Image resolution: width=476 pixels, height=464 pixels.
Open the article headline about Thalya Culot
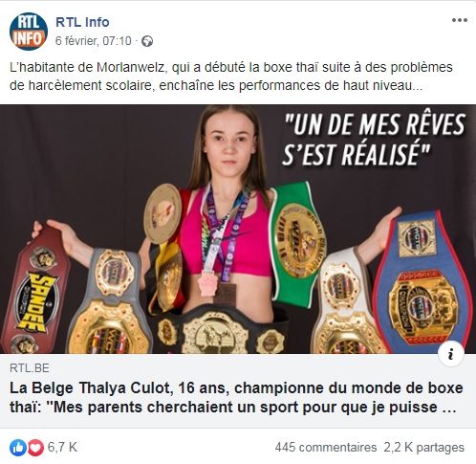[x=236, y=398]
